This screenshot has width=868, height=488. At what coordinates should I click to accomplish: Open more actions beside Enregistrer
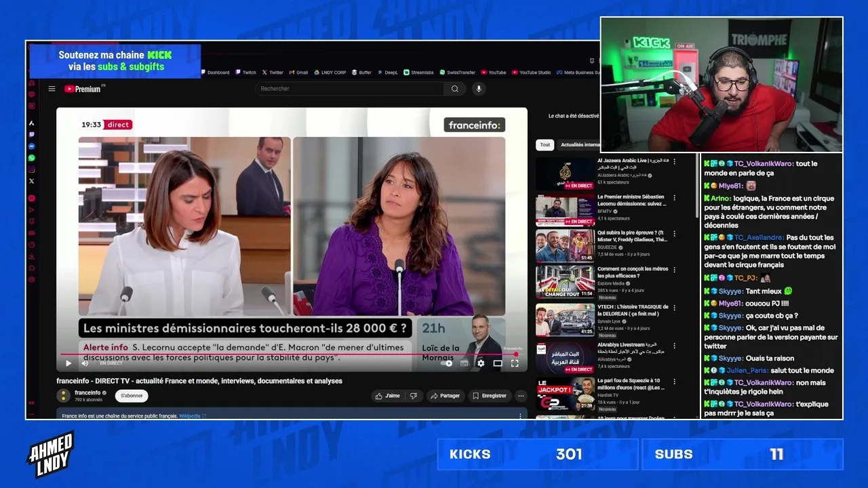point(521,396)
